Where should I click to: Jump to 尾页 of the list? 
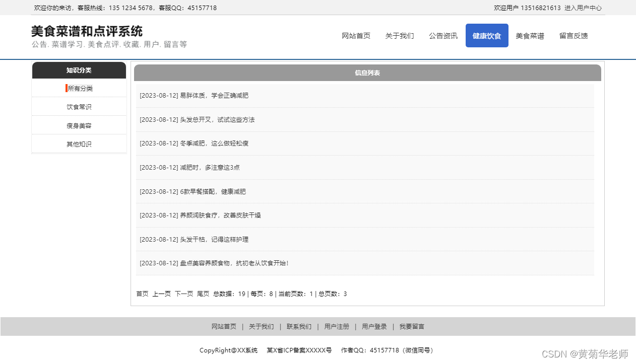pos(203,294)
